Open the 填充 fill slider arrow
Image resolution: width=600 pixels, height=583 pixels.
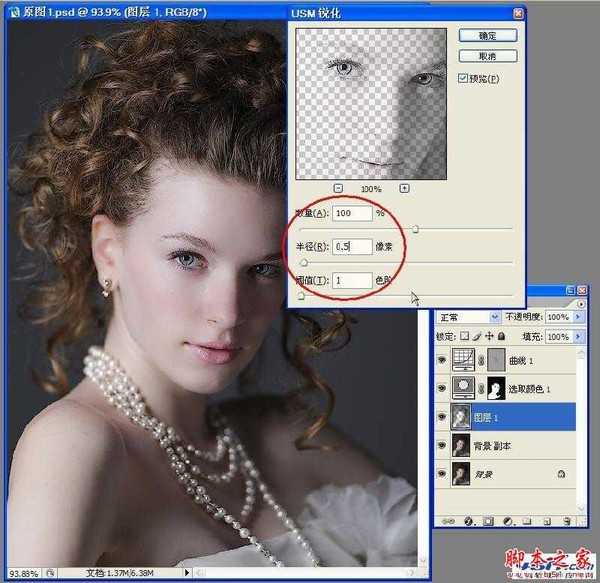coord(581,335)
